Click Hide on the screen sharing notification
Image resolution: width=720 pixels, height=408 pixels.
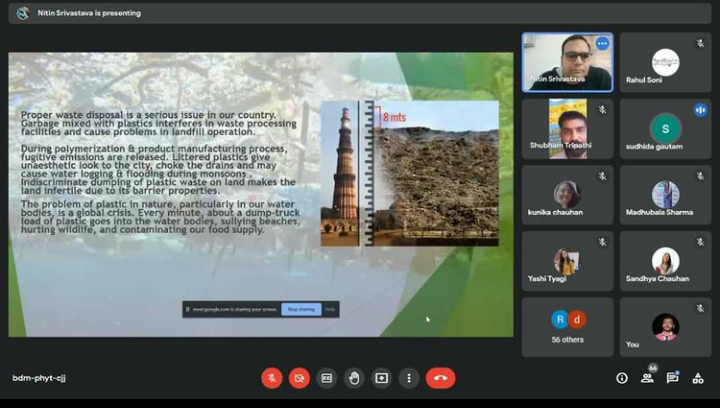point(330,310)
